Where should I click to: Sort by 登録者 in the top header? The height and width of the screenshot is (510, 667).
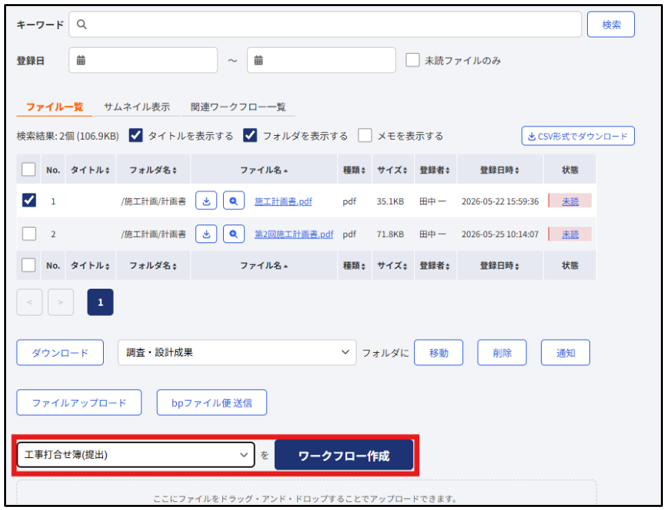[435, 170]
